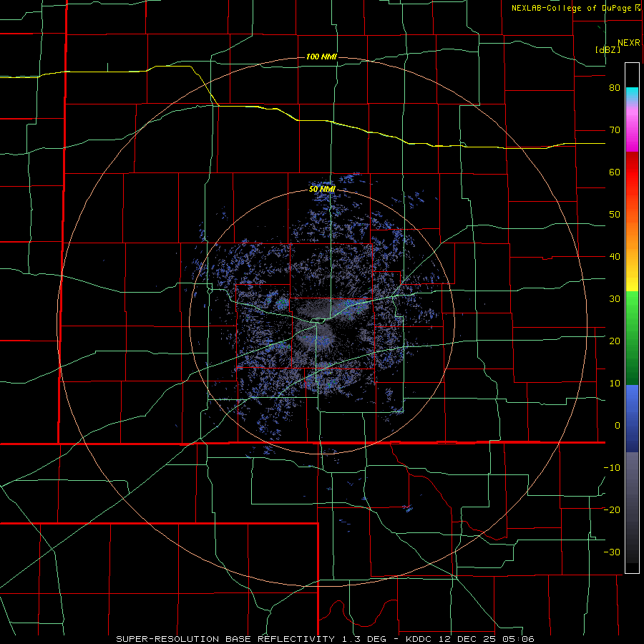Viewport: 644px width, 644px height.
Task: Click the NEXR label above the legend
Action: tap(629, 43)
